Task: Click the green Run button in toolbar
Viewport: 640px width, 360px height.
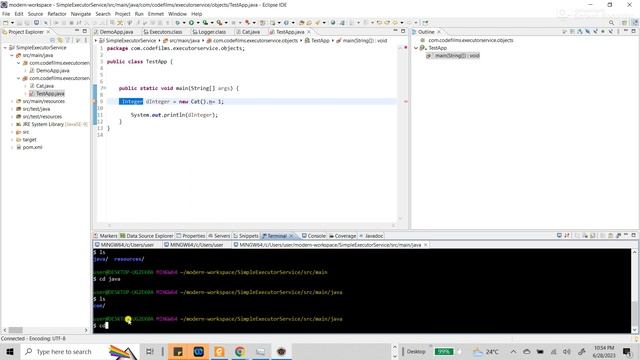Action: (191, 23)
